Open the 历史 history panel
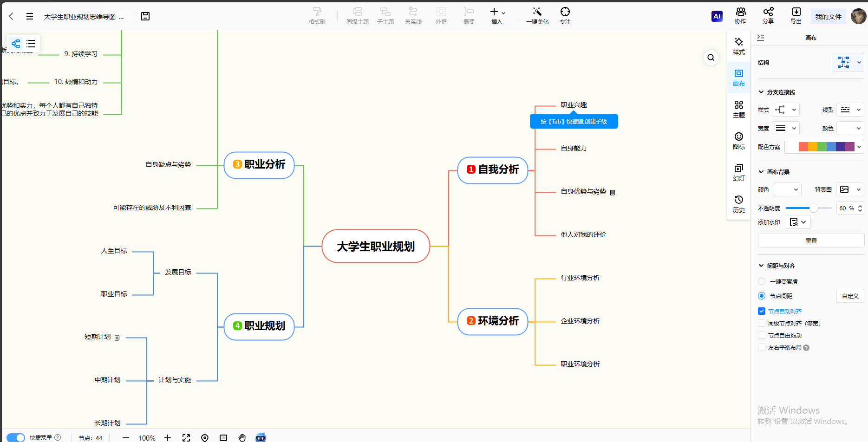The height and width of the screenshot is (442, 868). (x=738, y=204)
